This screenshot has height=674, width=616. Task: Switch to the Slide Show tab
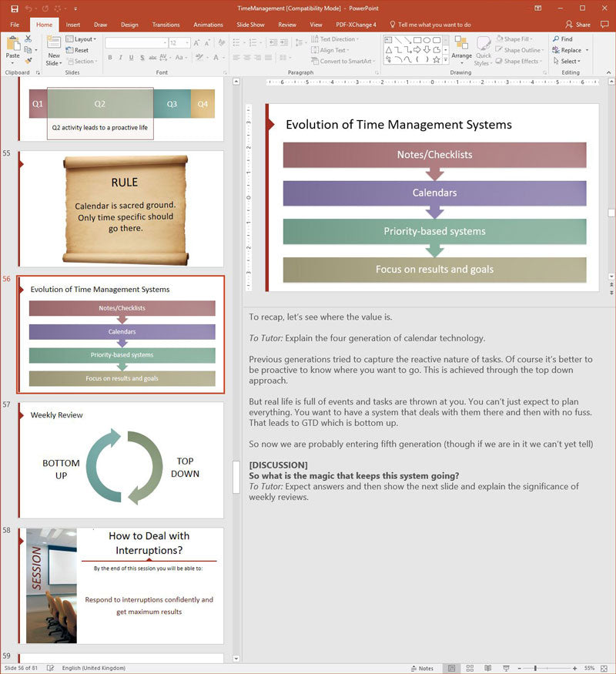tap(250, 25)
